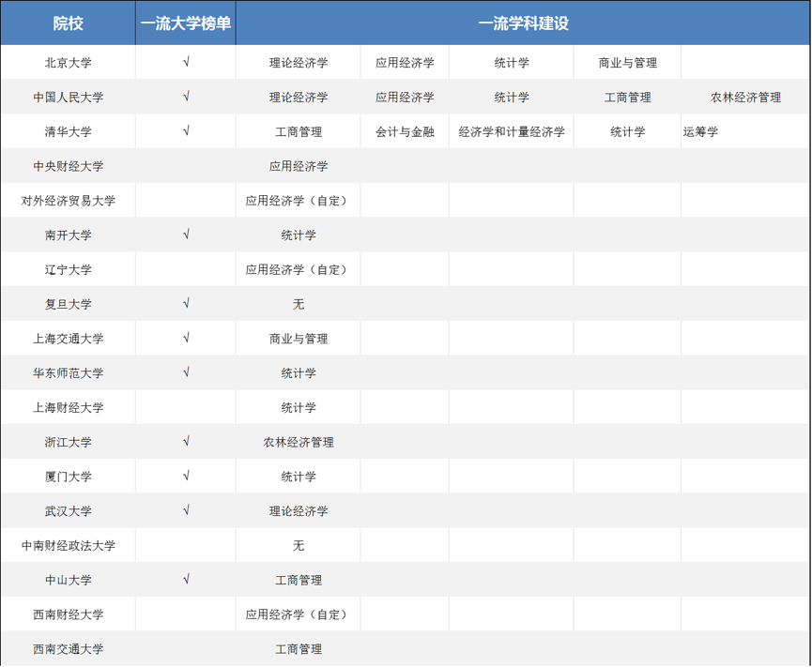
Task: Click 统计学 in 厦门大学 row
Action: pyautogui.click(x=299, y=477)
